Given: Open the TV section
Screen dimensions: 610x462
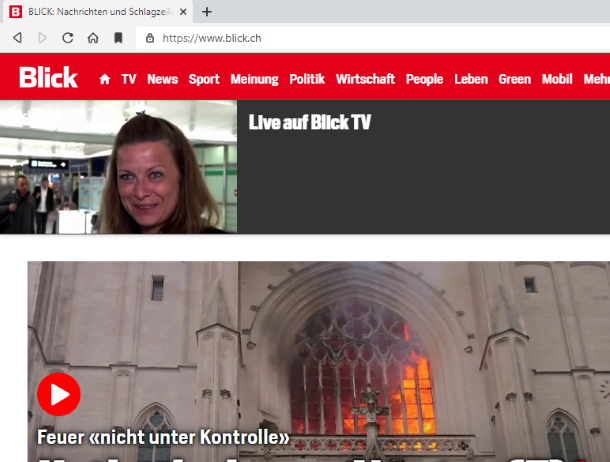Looking at the screenshot, I should [x=129, y=79].
